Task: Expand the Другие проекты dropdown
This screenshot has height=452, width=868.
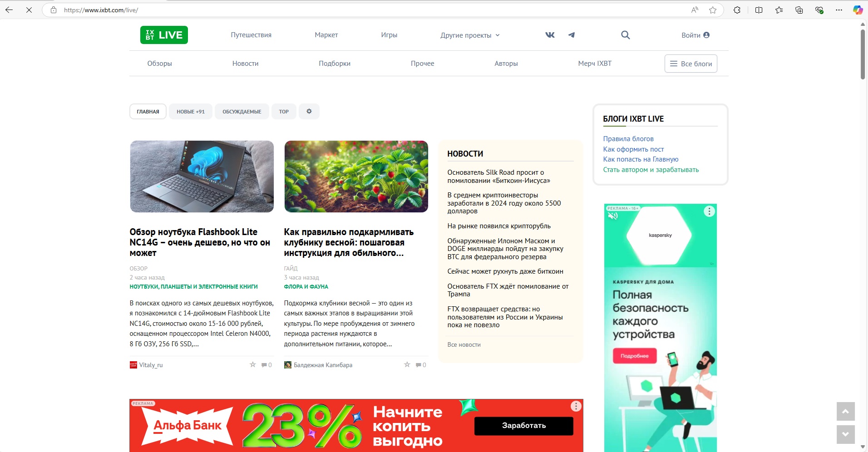Action: point(470,35)
